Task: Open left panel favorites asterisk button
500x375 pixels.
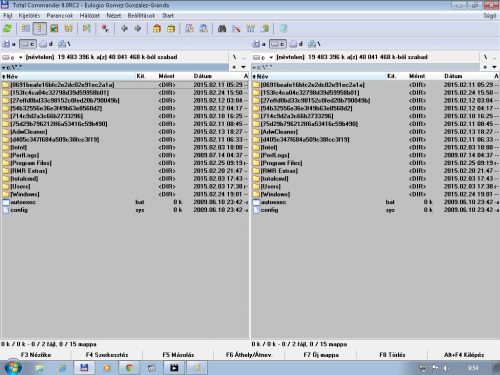Action: [x=234, y=67]
